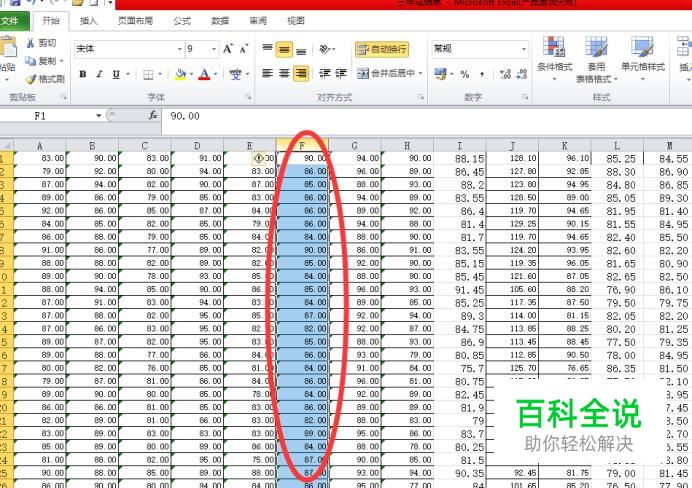Center text horizontally
Viewport: 692px width, 488px height.
pos(284,73)
